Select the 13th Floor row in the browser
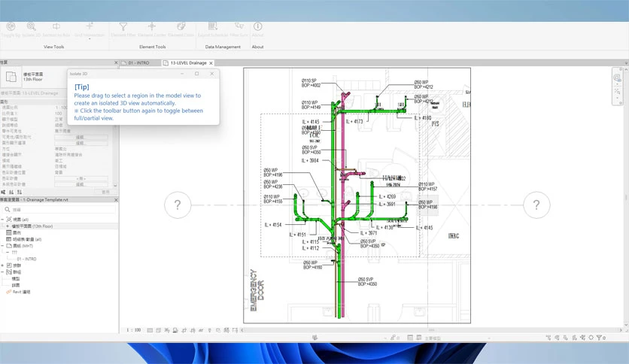This screenshot has width=629, height=364. [59, 226]
